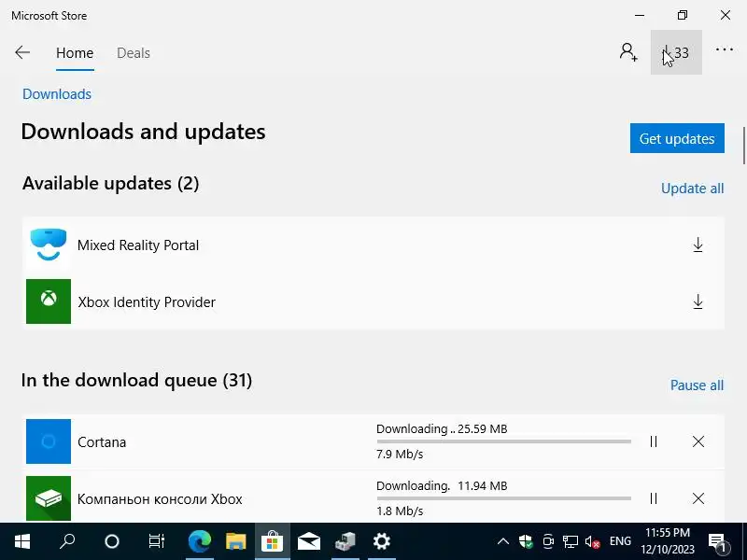The height and width of the screenshot is (560, 747).
Task: Open the installer taskbar icon
Action: pos(345,541)
